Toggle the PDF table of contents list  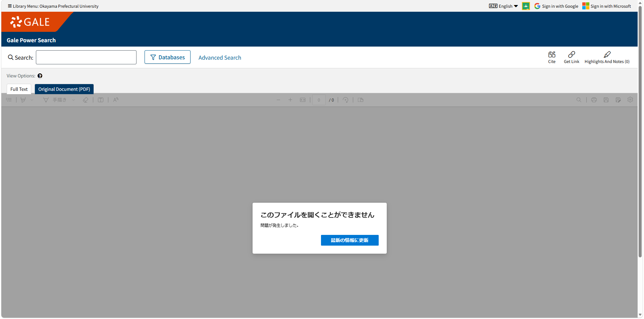click(9, 100)
